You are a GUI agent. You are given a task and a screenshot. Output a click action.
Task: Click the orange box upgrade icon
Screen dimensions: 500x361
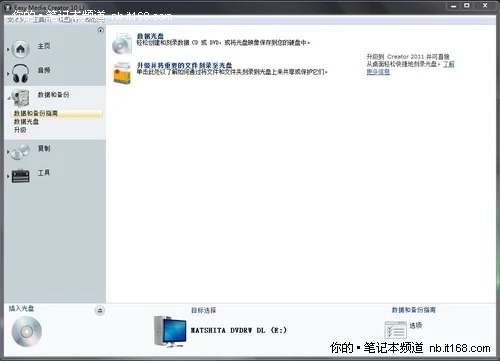[122, 73]
